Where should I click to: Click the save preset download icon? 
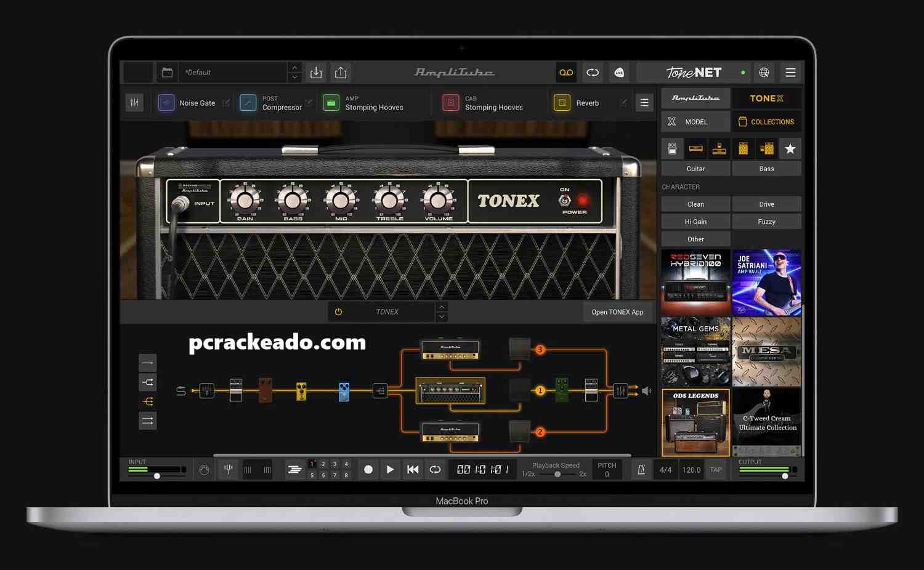pyautogui.click(x=316, y=73)
